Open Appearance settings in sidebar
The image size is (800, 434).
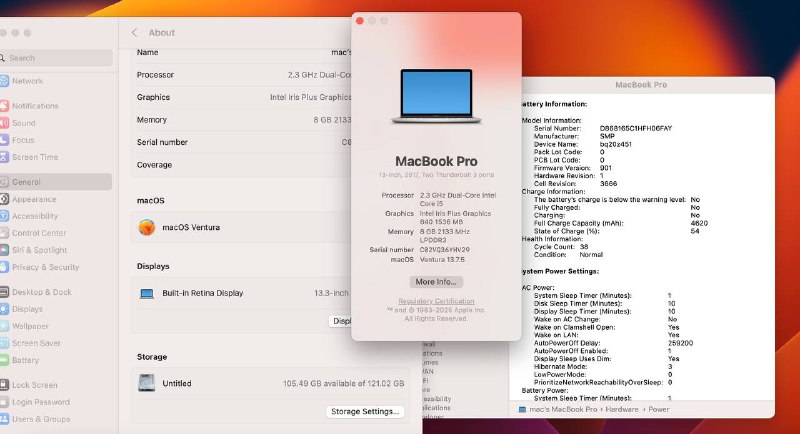click(x=34, y=199)
